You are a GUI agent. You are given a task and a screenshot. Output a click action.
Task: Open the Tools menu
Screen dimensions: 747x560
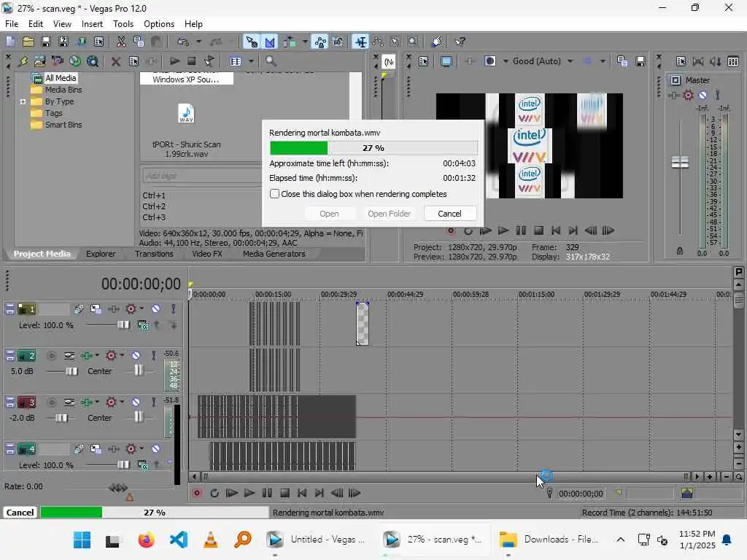point(123,24)
